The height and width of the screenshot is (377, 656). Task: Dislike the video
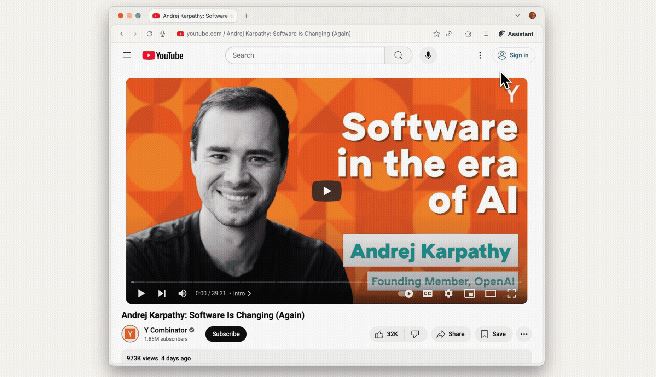pos(415,334)
